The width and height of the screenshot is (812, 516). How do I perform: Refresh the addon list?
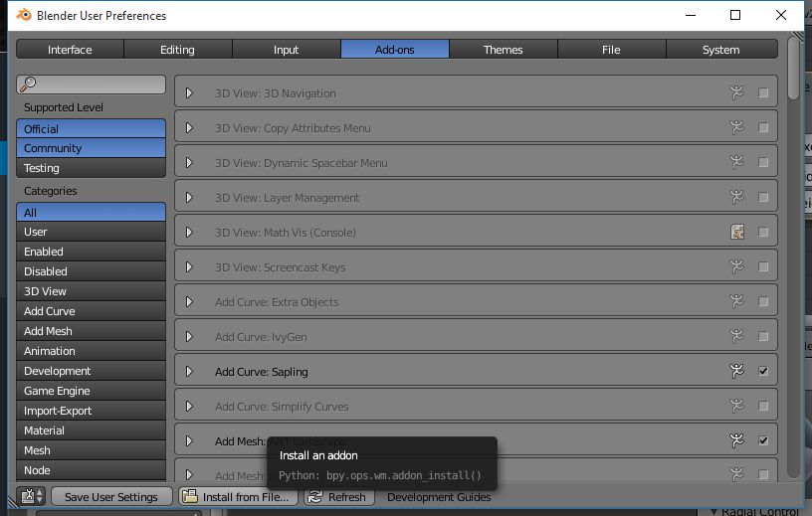338,497
